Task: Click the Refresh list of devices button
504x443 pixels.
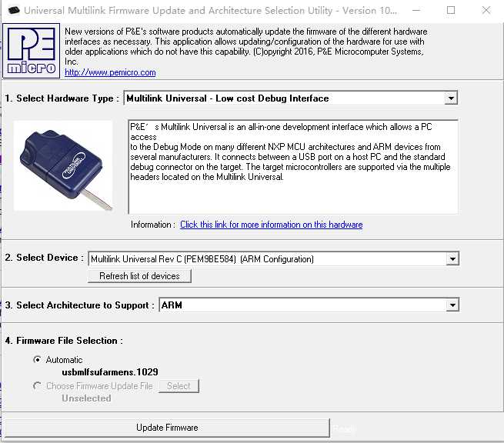Action: pos(139,276)
